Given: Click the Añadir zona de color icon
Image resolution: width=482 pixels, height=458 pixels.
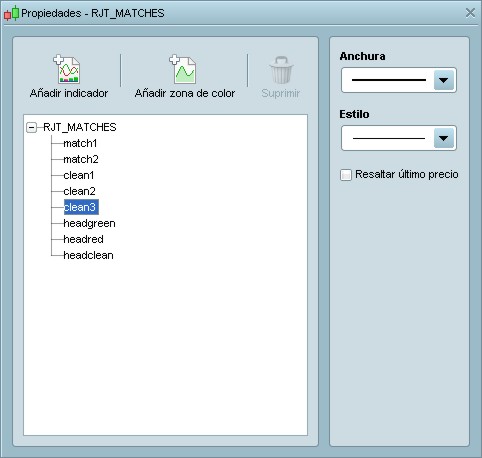Looking at the screenshot, I should (x=183, y=69).
